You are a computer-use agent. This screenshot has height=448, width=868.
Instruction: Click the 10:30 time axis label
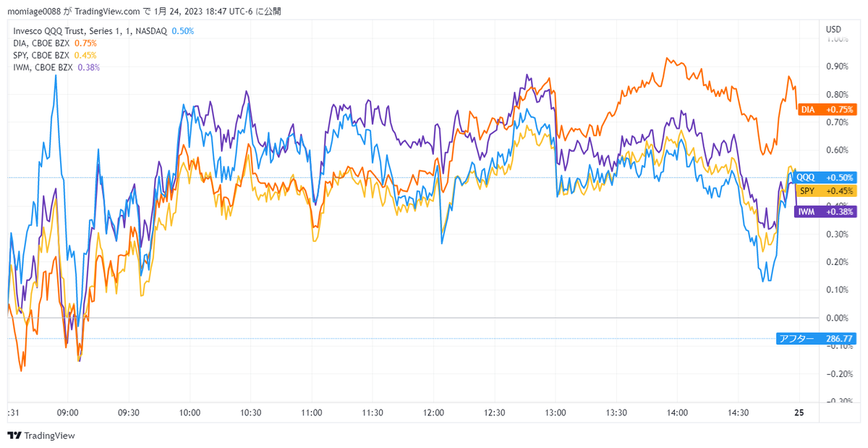click(x=250, y=413)
